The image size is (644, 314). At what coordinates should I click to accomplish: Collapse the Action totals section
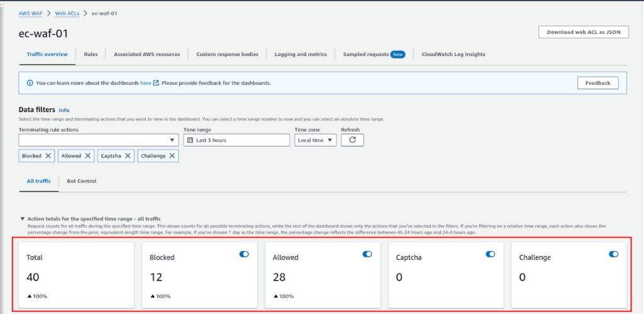pos(22,218)
